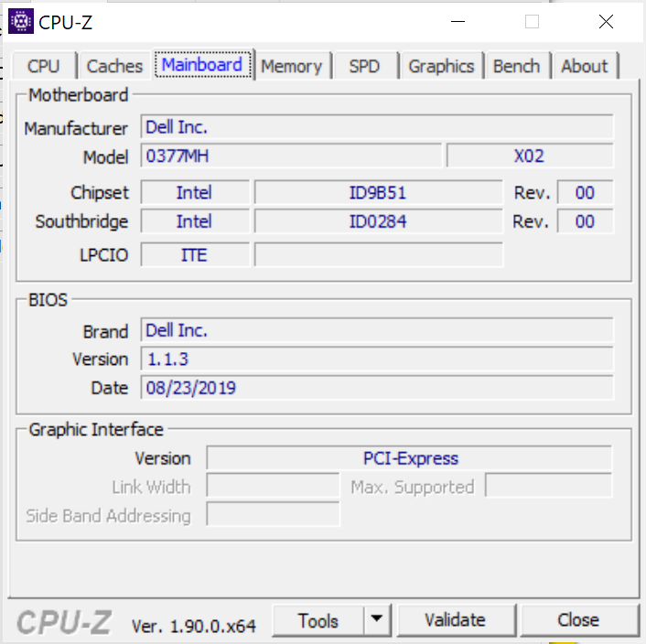
Task: Click the Chipset vendor Intel field
Action: pos(195,193)
